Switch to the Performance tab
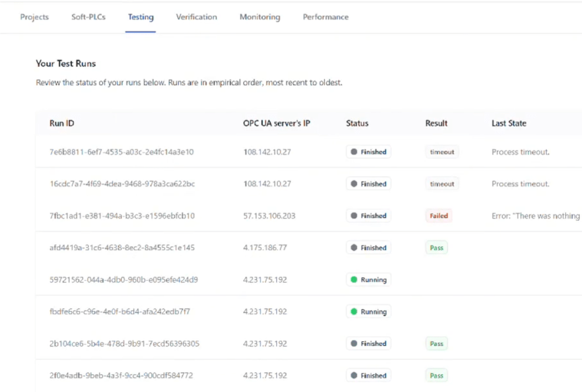This screenshot has width=582, height=392. 325,17
